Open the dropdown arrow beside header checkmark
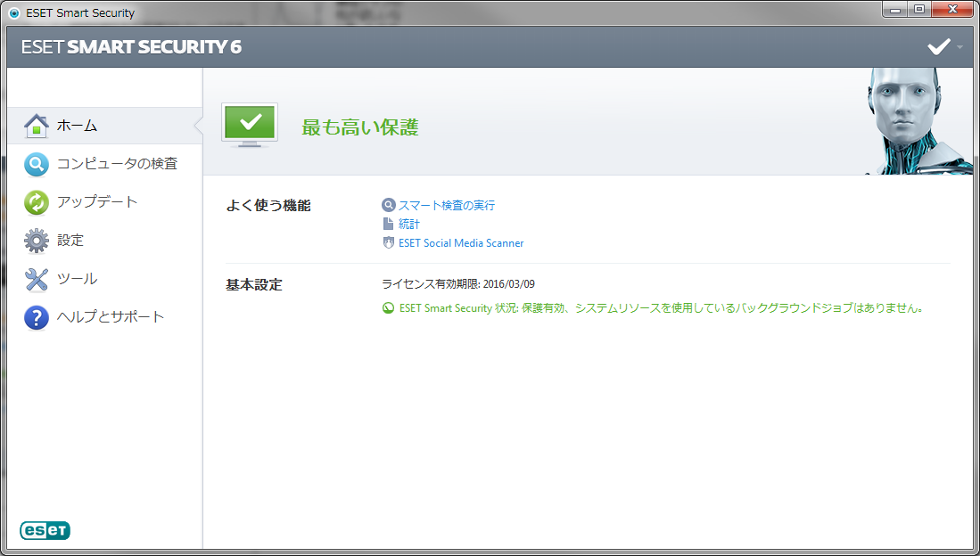The width and height of the screenshot is (980, 556). click(960, 47)
